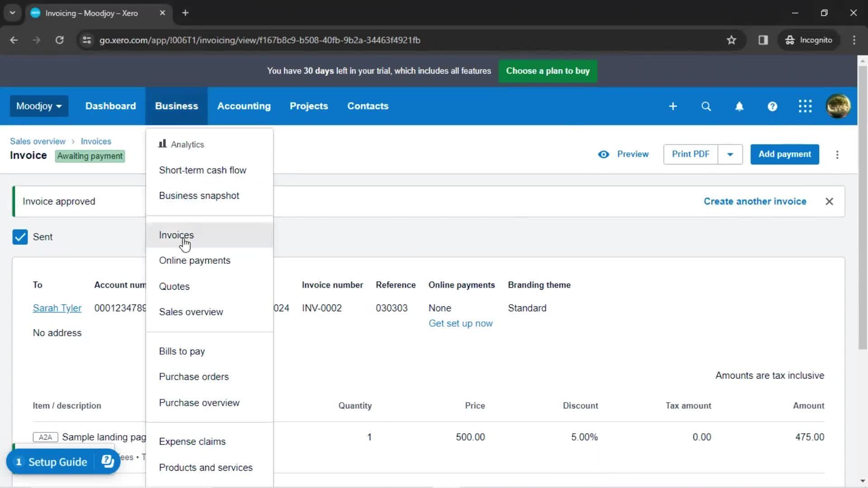This screenshot has width=868, height=488.
Task: Open the invoice options kebab menu
Action: click(837, 155)
